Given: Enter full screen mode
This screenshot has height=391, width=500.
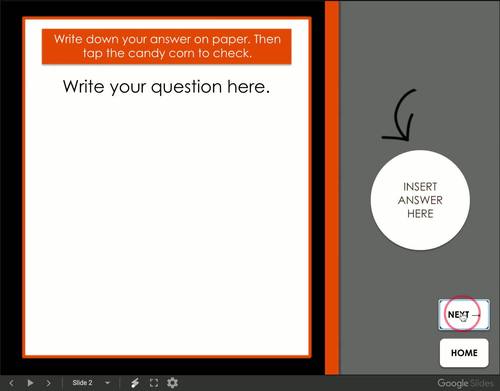Looking at the screenshot, I should [154, 383].
